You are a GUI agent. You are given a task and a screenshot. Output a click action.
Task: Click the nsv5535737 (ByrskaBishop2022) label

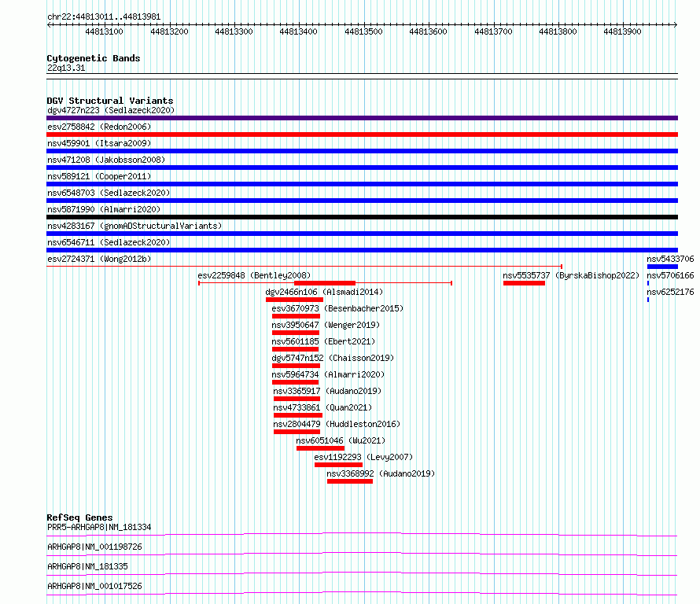coord(571,275)
